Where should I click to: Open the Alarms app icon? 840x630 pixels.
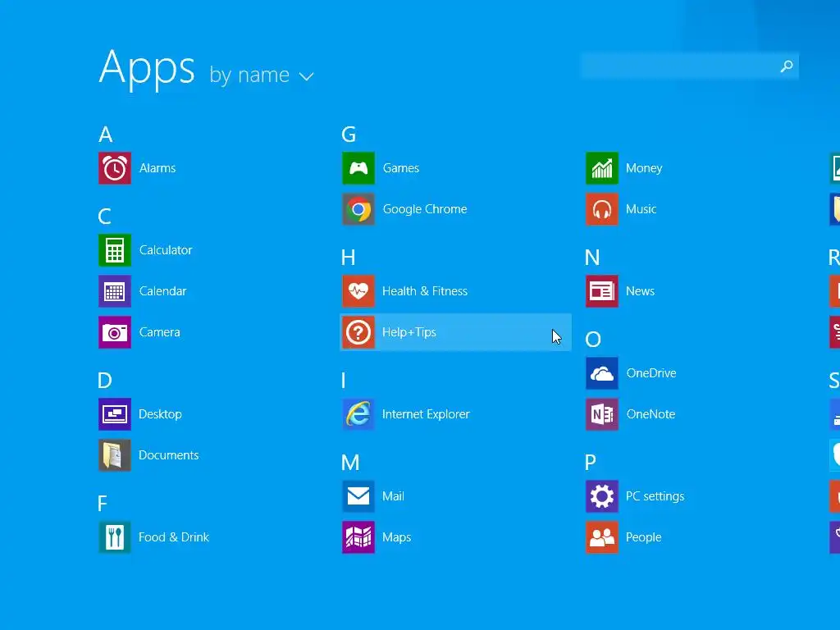click(115, 168)
